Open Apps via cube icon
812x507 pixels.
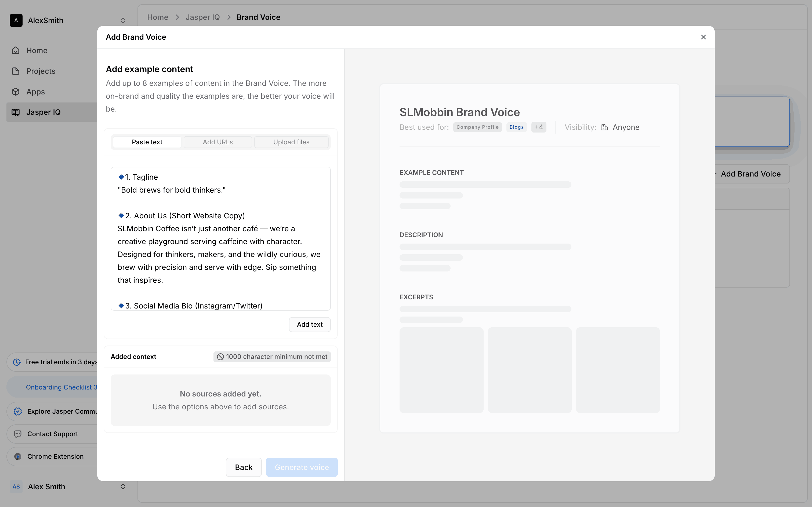point(16,91)
